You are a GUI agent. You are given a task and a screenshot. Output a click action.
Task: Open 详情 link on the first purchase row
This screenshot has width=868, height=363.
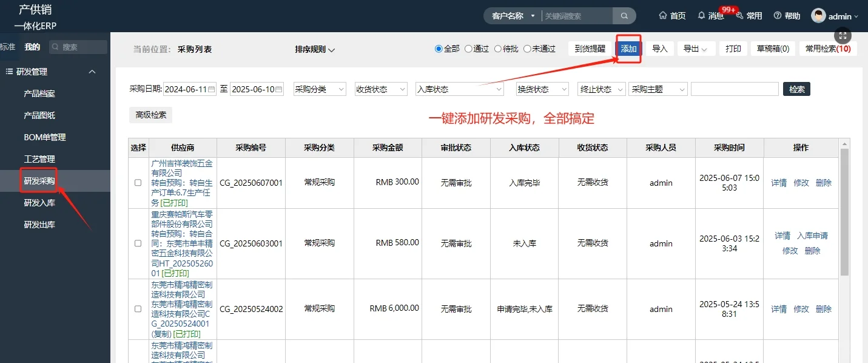pyautogui.click(x=778, y=182)
